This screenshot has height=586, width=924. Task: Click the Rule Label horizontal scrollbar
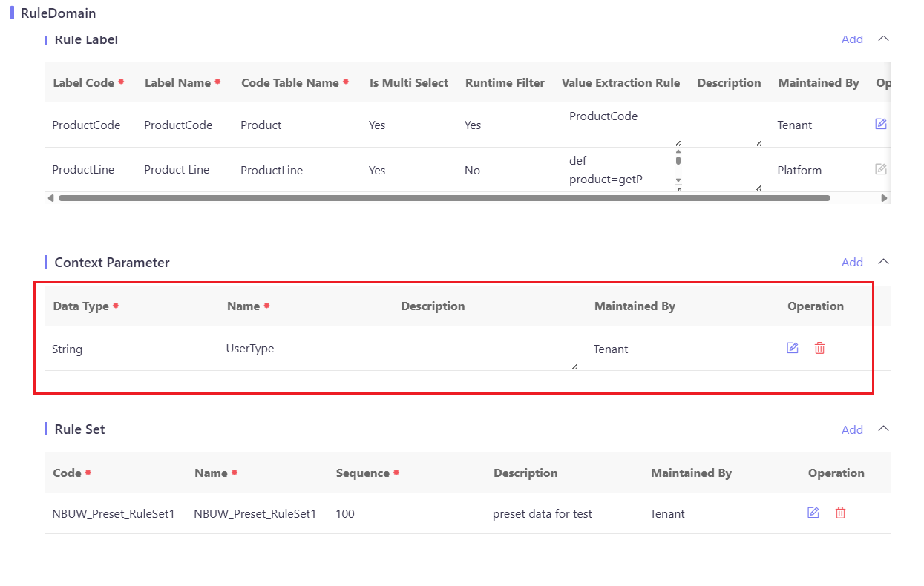point(444,198)
